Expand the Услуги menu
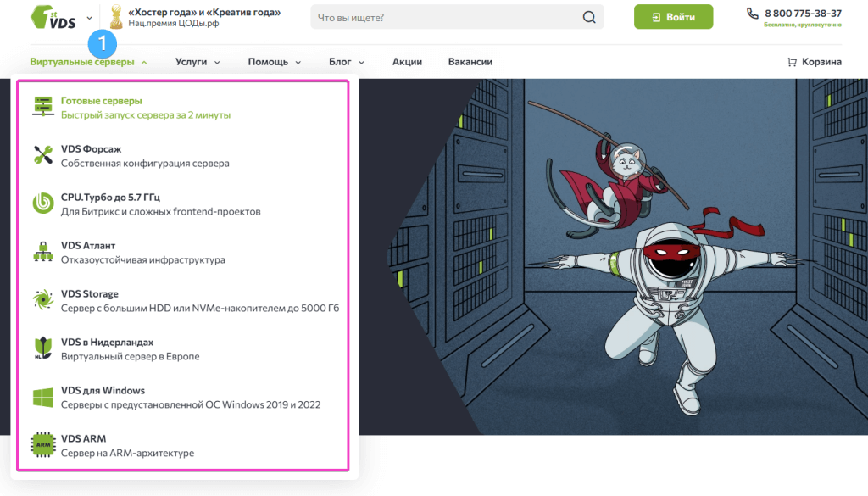The image size is (868, 496). (197, 62)
